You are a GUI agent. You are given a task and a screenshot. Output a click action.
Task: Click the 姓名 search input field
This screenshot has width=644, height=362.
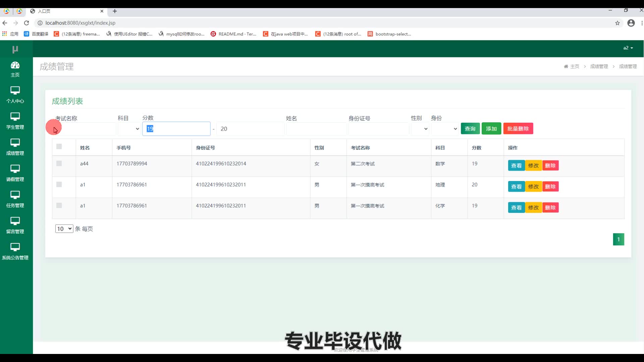pos(316,129)
